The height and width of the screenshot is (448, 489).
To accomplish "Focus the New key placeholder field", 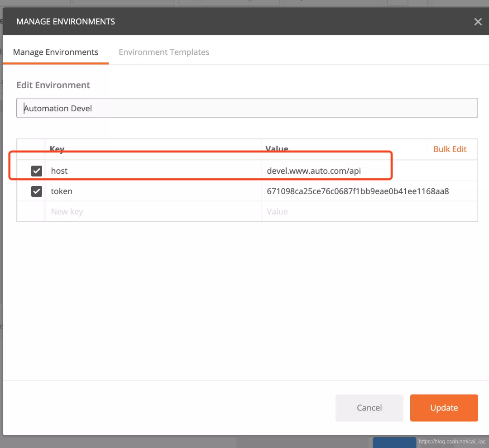I will point(153,212).
